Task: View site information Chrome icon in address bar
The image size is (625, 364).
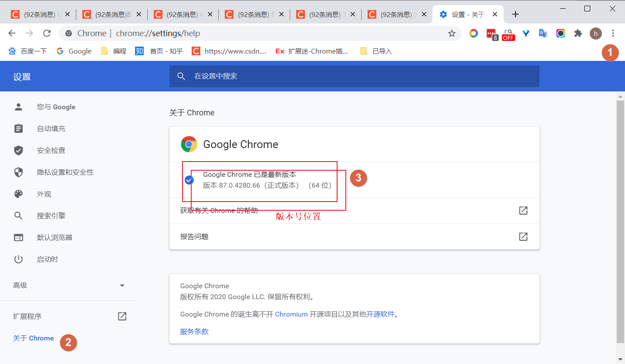Action: coord(68,34)
